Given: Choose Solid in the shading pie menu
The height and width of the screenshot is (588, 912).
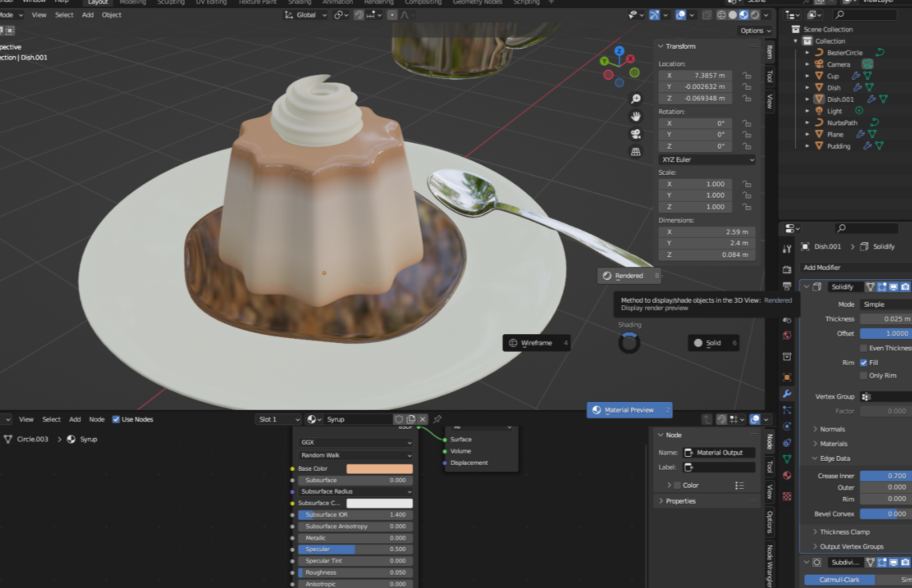Looking at the screenshot, I should tap(714, 343).
